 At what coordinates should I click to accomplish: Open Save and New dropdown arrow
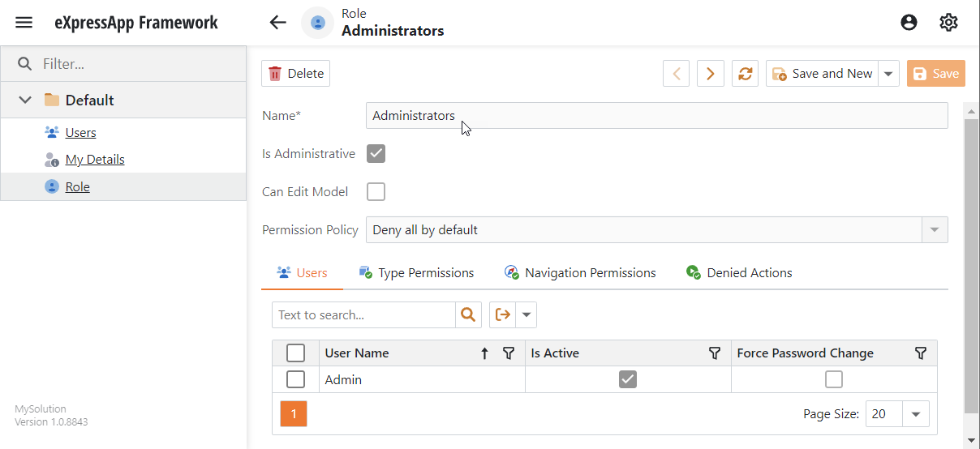tap(889, 73)
